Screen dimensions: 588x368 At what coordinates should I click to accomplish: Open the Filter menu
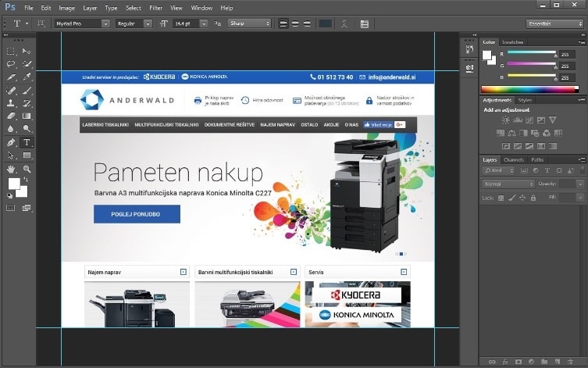point(156,7)
